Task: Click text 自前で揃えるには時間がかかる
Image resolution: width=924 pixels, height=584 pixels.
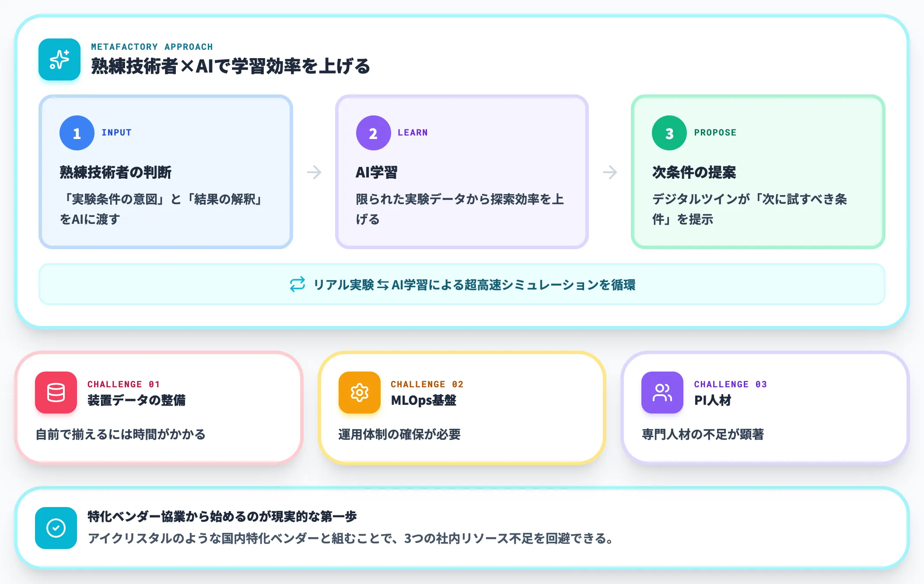Action: coord(120,435)
